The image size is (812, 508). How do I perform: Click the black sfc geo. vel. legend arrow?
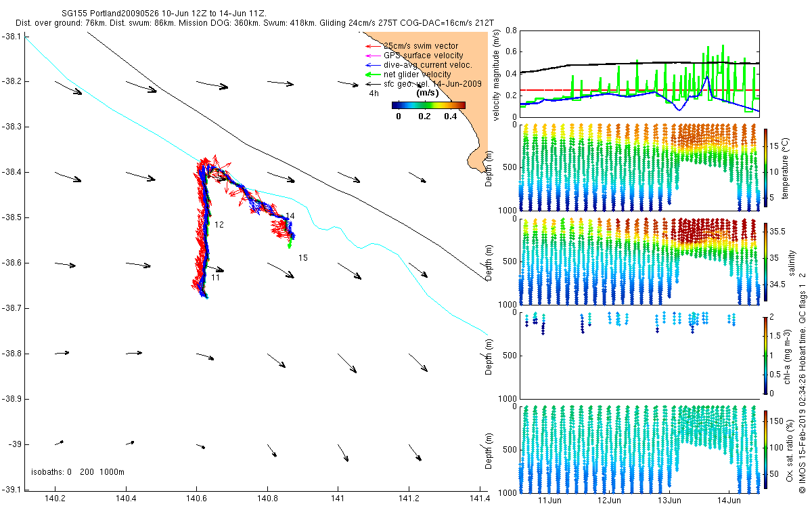tap(374, 84)
